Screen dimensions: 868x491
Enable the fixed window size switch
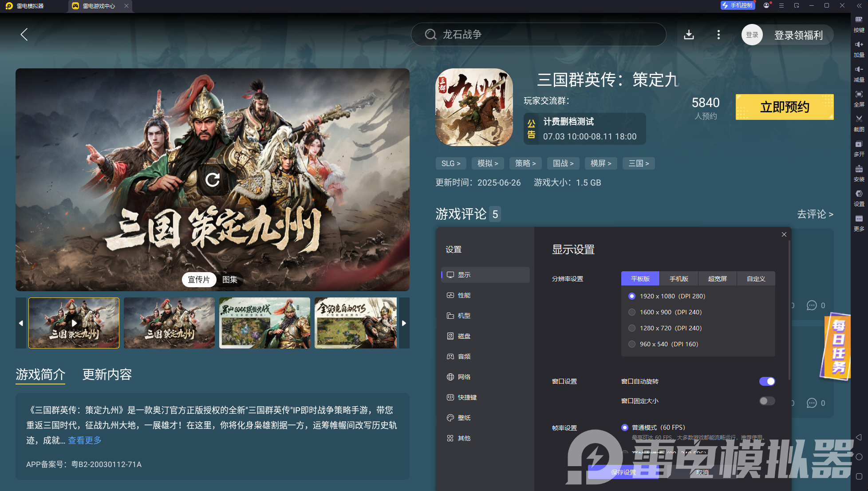[767, 401]
